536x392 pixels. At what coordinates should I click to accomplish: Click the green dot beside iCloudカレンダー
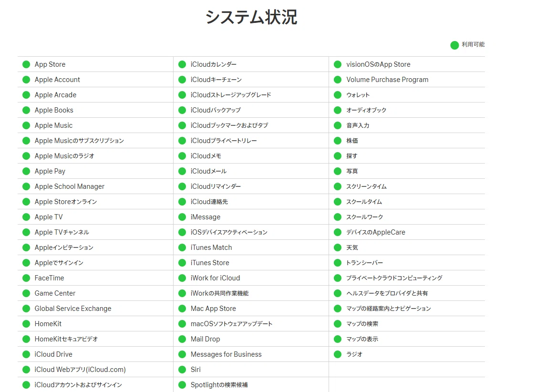point(182,64)
